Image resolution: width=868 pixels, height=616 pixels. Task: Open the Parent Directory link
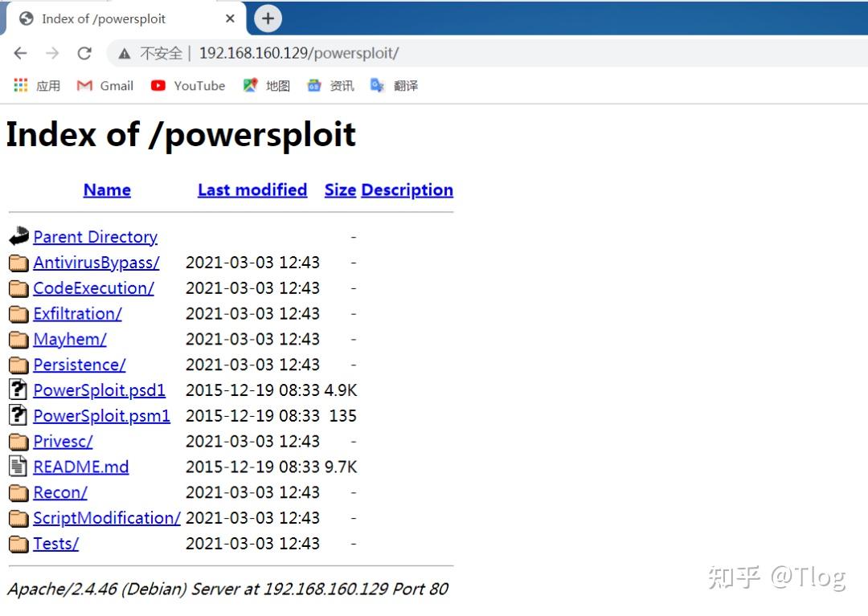coord(95,236)
